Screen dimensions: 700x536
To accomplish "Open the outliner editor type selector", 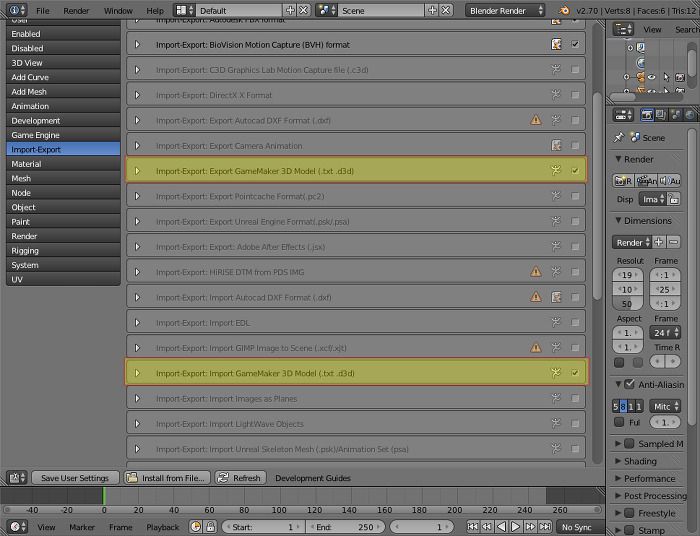I will pos(623,29).
